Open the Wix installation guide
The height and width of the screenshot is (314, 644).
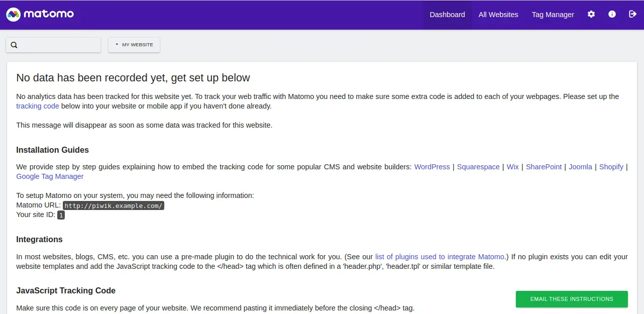[513, 167]
